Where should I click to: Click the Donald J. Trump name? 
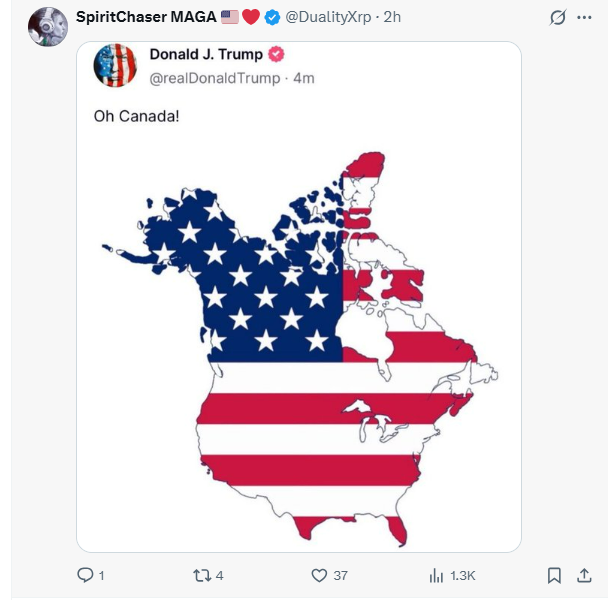coord(206,55)
